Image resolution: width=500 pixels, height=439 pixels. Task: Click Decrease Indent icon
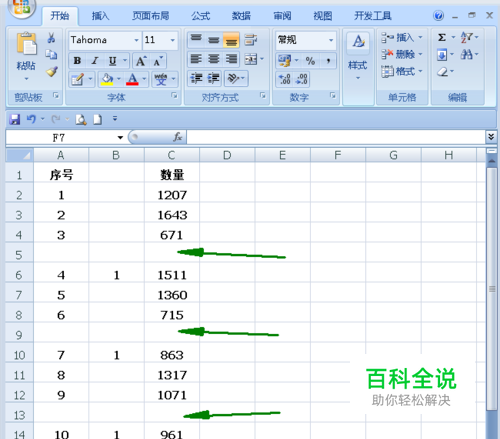[x=196, y=79]
